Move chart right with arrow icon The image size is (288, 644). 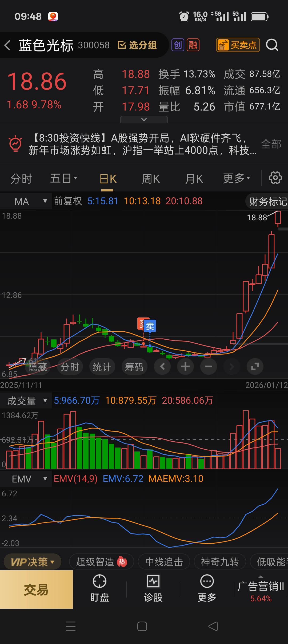point(232,367)
